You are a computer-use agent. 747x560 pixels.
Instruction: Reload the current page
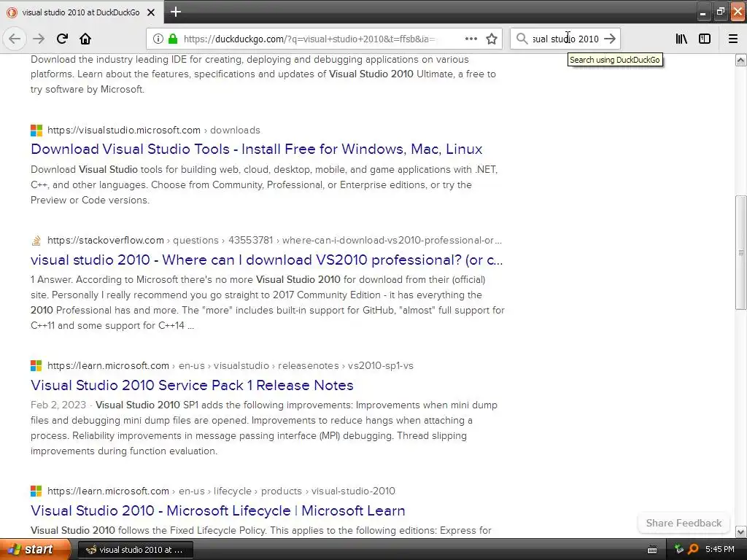pyautogui.click(x=62, y=39)
